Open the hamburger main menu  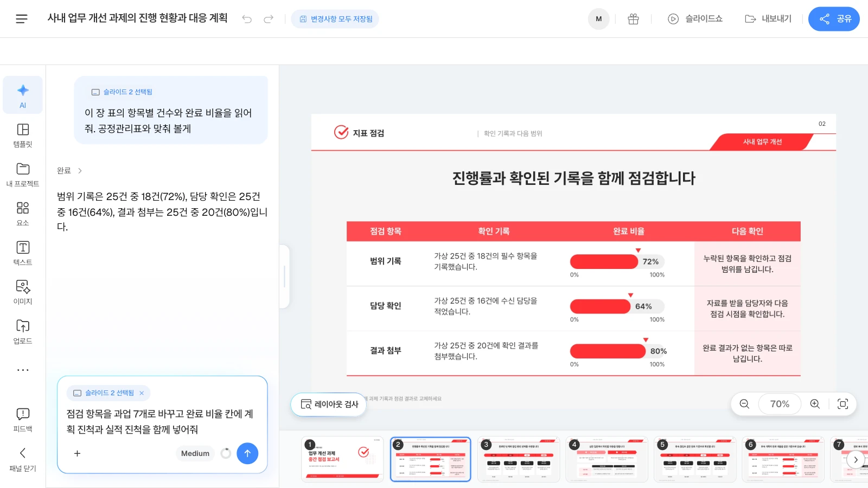[x=22, y=19]
